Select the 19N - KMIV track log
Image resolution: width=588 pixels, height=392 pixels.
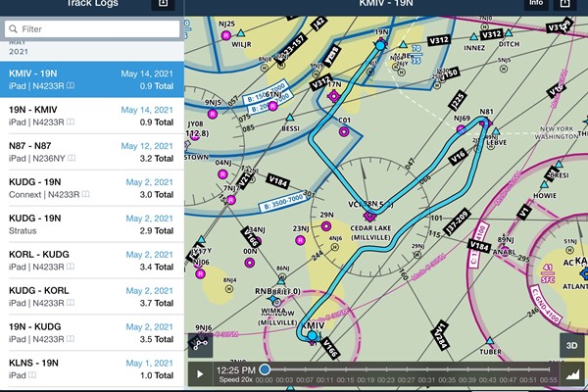click(x=91, y=117)
